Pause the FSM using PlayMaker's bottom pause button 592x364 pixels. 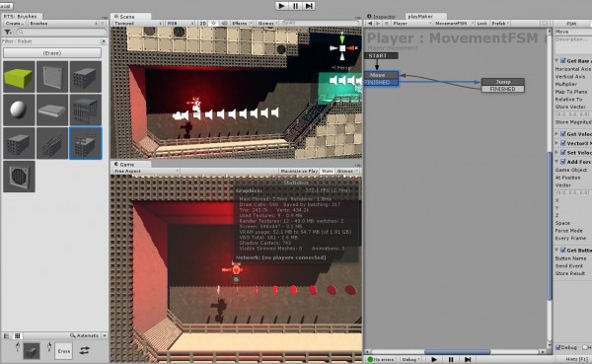tap(451, 359)
